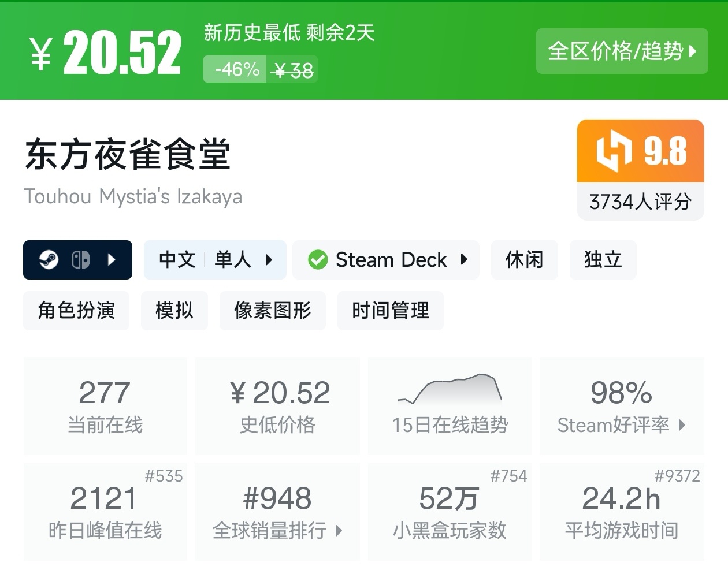This screenshot has width=728, height=570.
Task: Click the green Steam Deck verified checkmark
Action: click(x=317, y=260)
